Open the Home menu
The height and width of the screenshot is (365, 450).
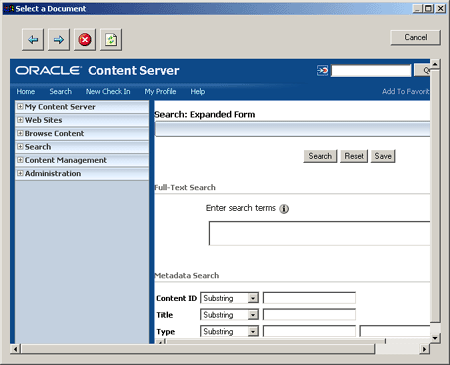pos(26,91)
